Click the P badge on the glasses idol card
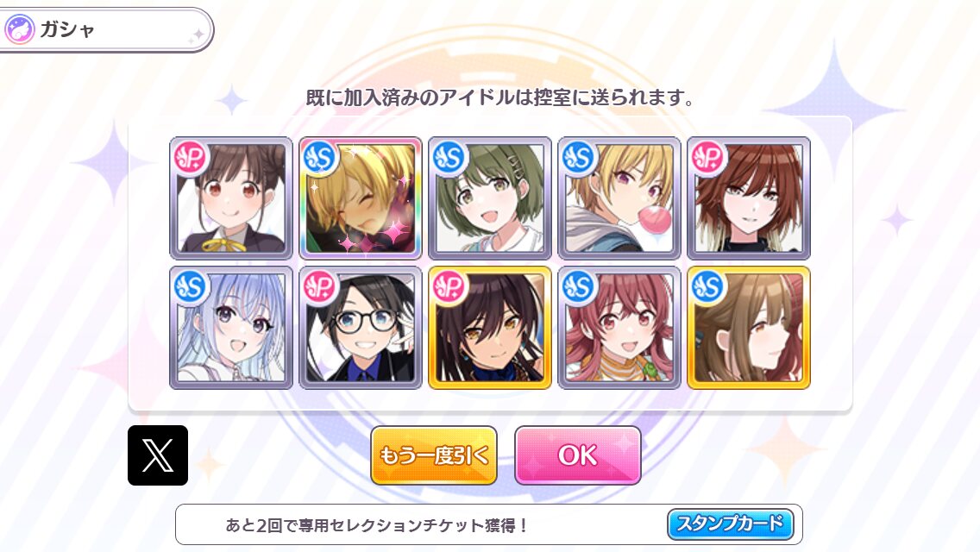Image resolution: width=980 pixels, height=552 pixels. pyautogui.click(x=320, y=286)
